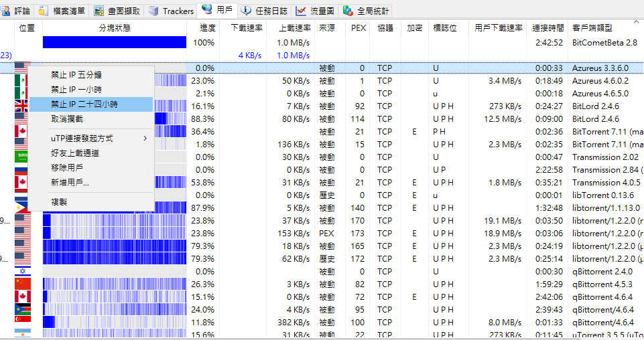Click the libTorrent 0.13.6 client cell
This screenshot has width=644, height=340.
[603, 195]
